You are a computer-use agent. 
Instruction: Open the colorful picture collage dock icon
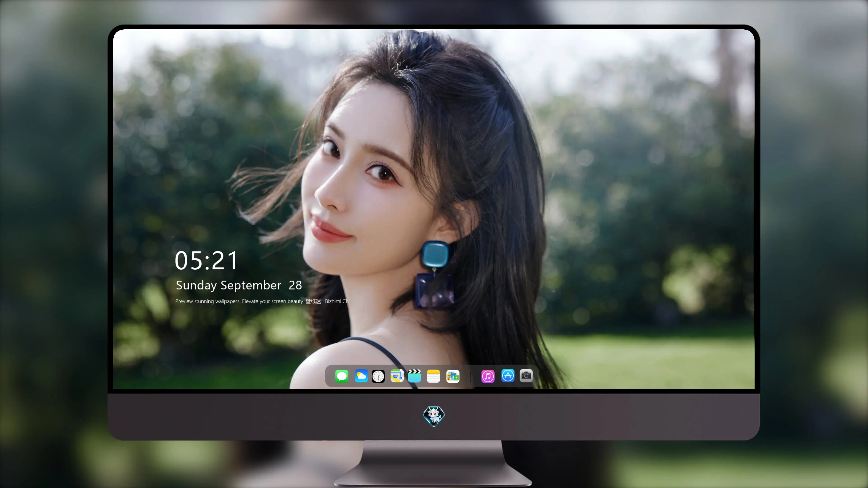453,376
